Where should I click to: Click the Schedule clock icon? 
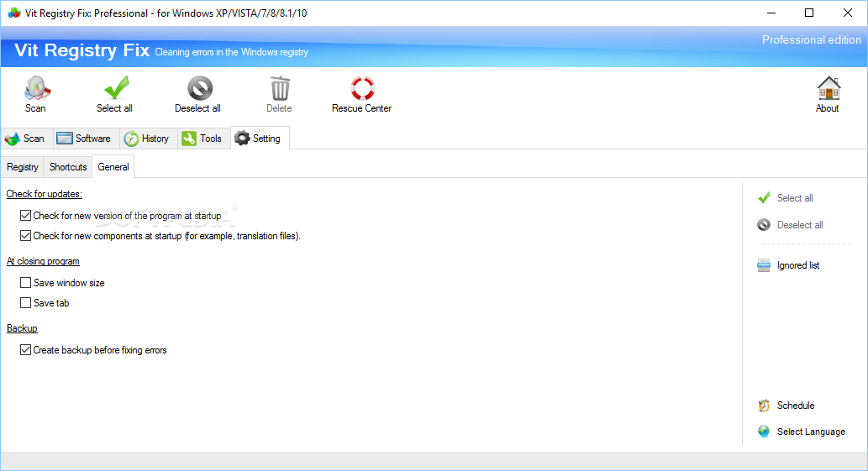click(x=764, y=406)
